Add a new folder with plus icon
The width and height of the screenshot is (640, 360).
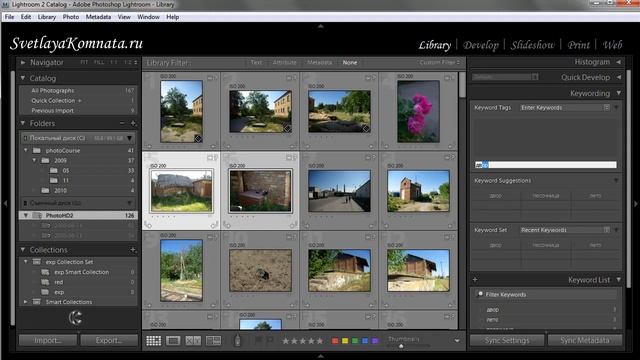(x=133, y=123)
